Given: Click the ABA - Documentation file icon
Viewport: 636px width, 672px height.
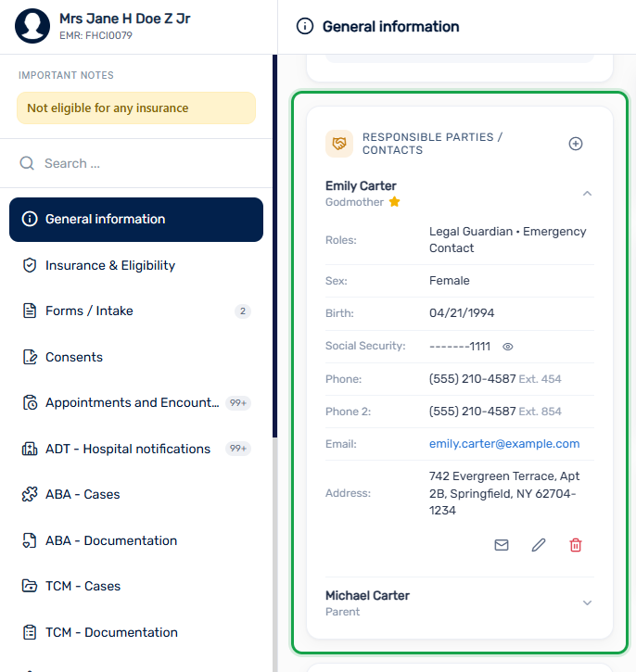Looking at the screenshot, I should point(30,540).
